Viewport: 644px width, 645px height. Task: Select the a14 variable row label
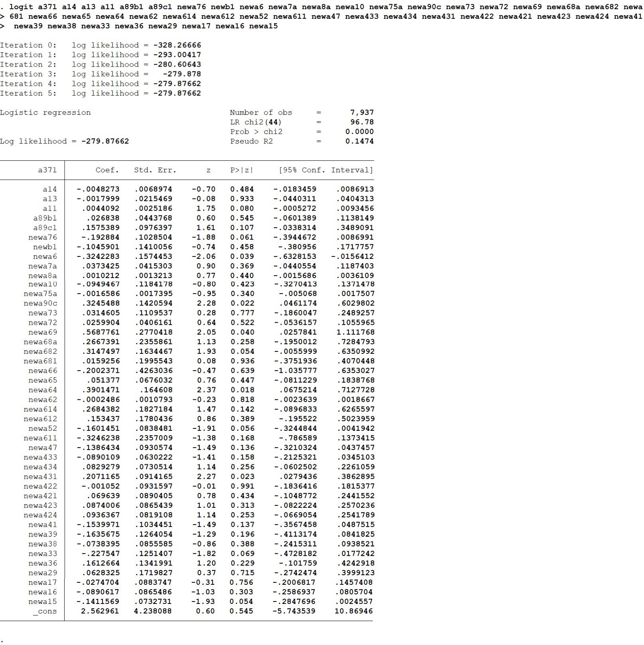tap(50, 189)
